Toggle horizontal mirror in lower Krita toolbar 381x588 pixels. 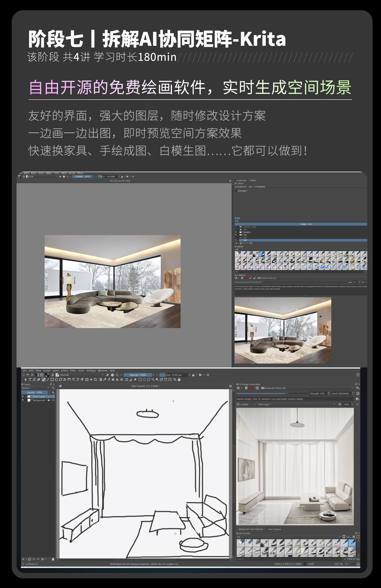(193, 375)
